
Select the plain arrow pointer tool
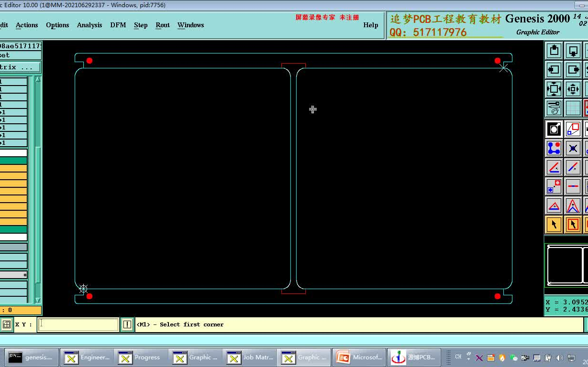(x=554, y=224)
